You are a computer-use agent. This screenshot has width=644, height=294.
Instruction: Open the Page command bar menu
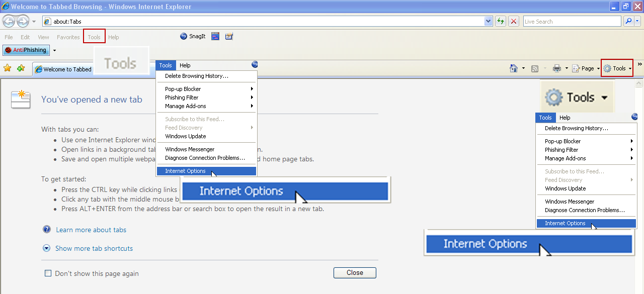[586, 68]
